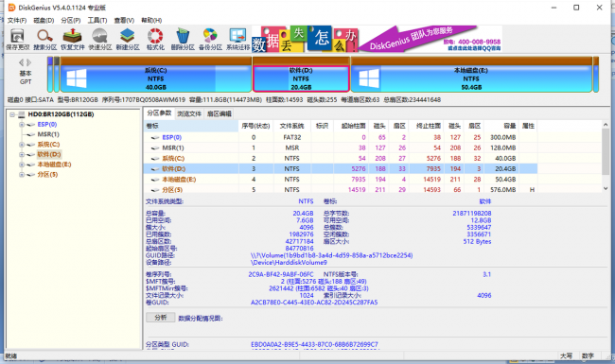
Task: Expand the 系统(C:) tree node
Action: pyautogui.click(x=22, y=145)
